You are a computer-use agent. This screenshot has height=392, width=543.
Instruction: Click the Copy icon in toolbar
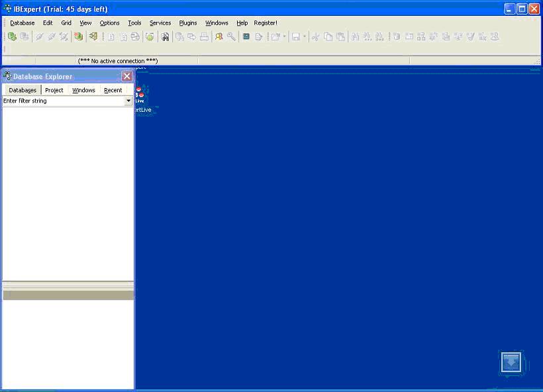tap(328, 37)
